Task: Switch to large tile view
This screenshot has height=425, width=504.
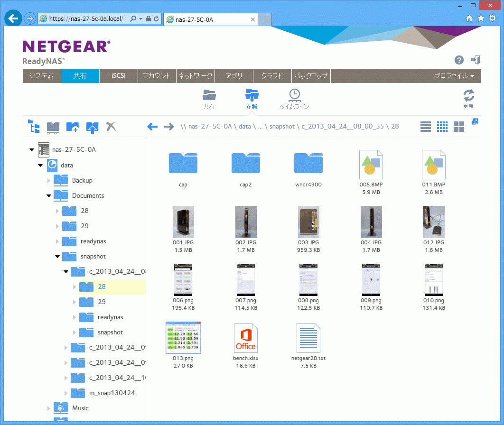Action: coord(459,127)
